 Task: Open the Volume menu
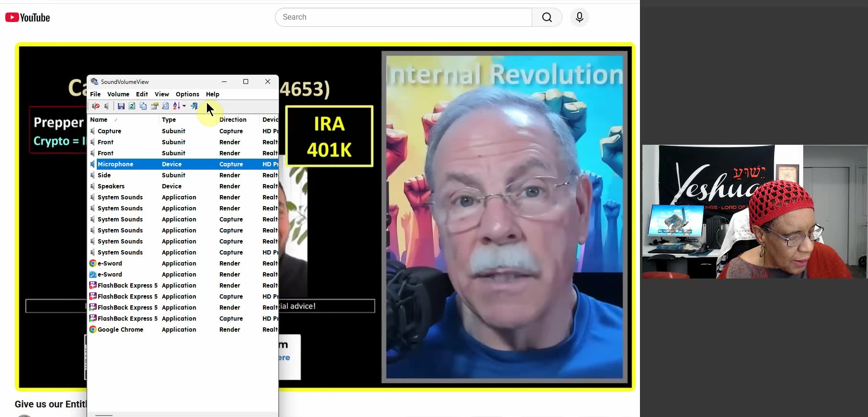(x=118, y=94)
